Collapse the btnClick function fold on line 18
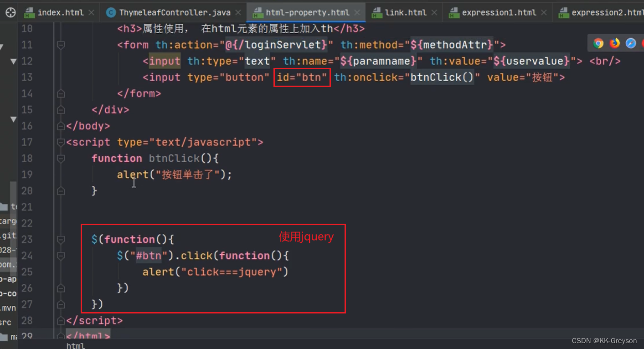The width and height of the screenshot is (644, 349). [61, 159]
